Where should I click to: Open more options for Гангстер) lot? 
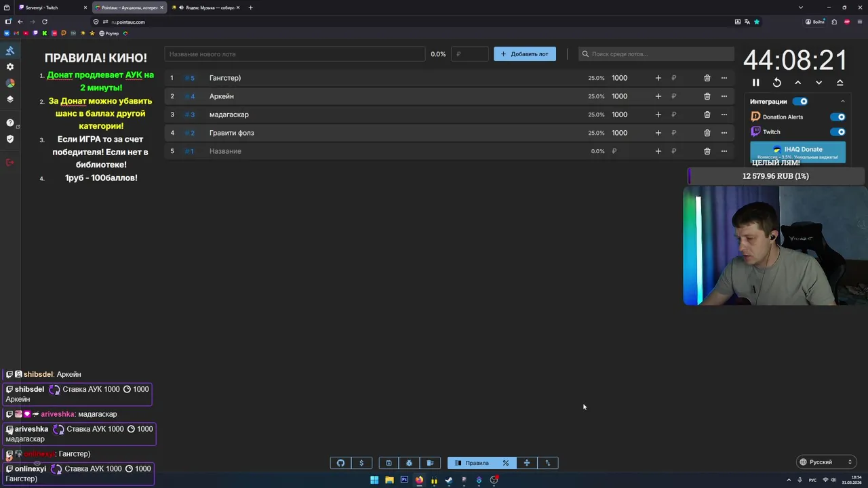(x=724, y=78)
